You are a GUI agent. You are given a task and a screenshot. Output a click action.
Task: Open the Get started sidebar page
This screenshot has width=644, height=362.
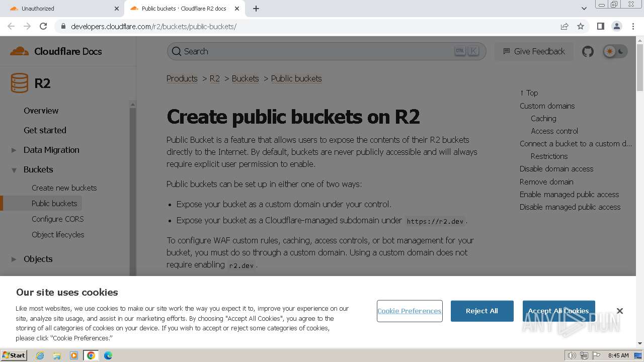click(x=45, y=130)
